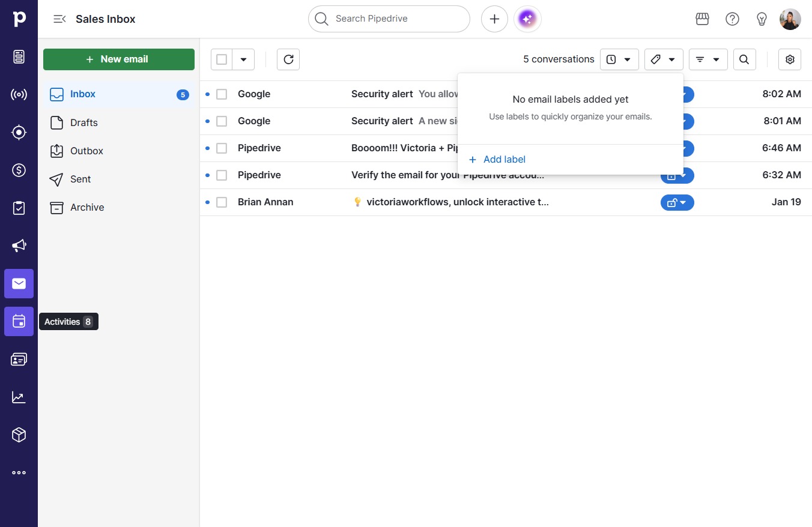Open the Products box icon
Screen dimensions: 812x527
point(19,435)
